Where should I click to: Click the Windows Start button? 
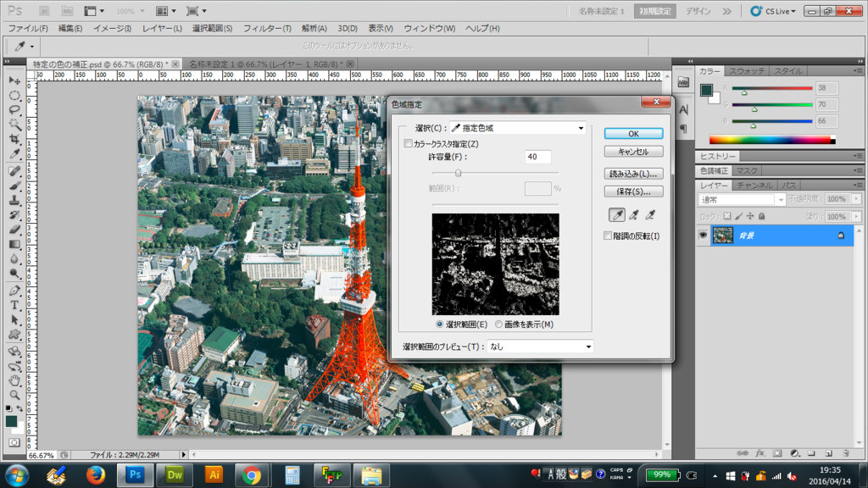[x=17, y=475]
